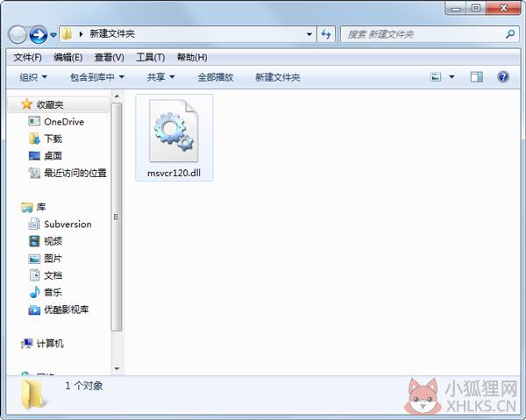Minimize the explorer window
Screen dimensions: 526x420
click(456, 8)
